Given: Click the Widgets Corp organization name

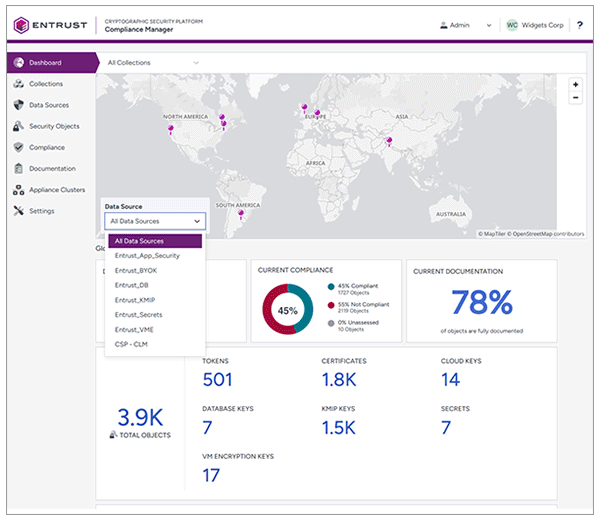Looking at the screenshot, I should (x=542, y=25).
